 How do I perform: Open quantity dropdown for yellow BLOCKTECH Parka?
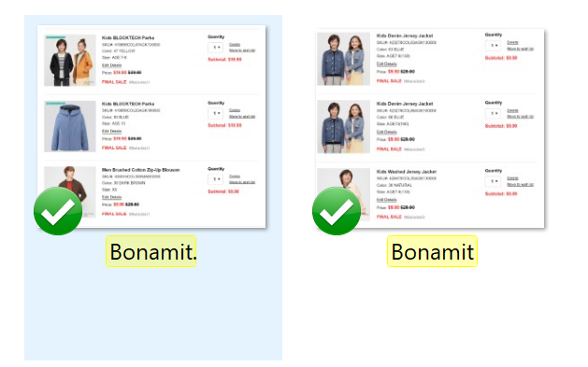(x=216, y=48)
